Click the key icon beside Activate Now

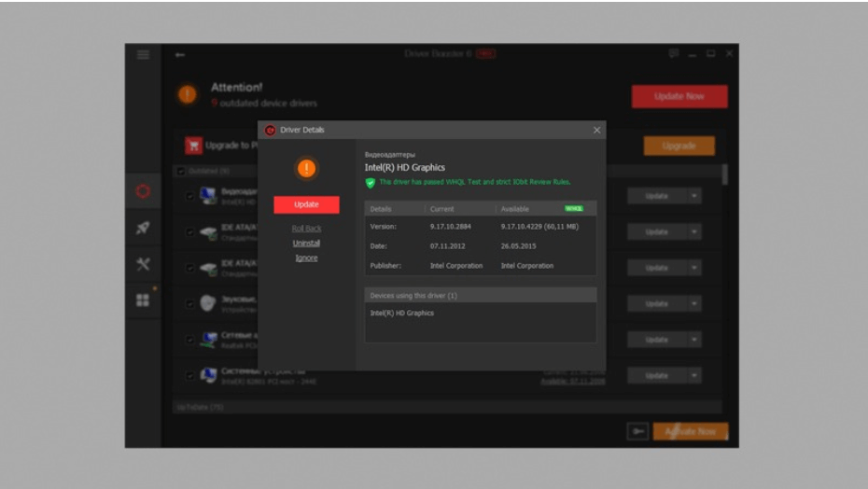637,431
